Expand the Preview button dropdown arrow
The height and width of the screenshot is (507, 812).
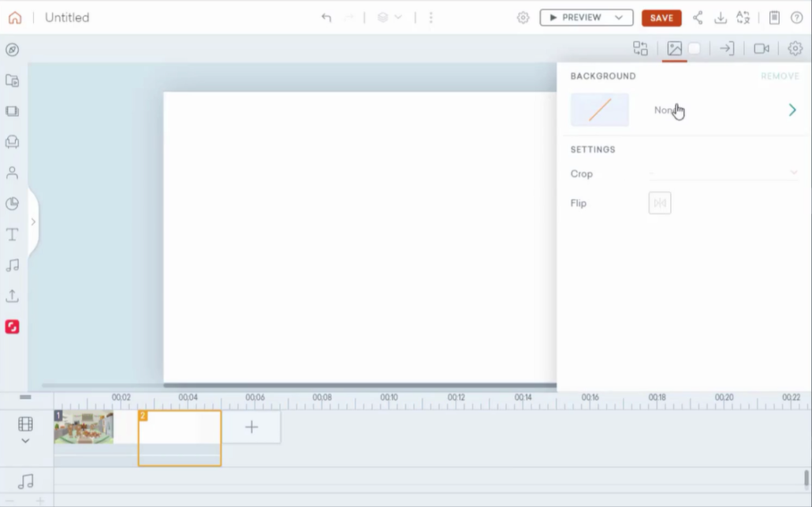click(620, 17)
